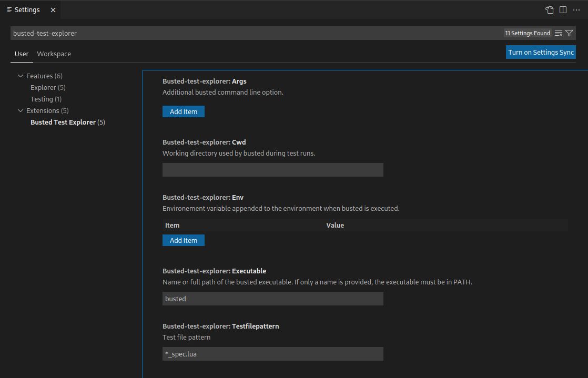Select Explorer (5) in settings tree
This screenshot has height=378, width=588.
pos(48,87)
